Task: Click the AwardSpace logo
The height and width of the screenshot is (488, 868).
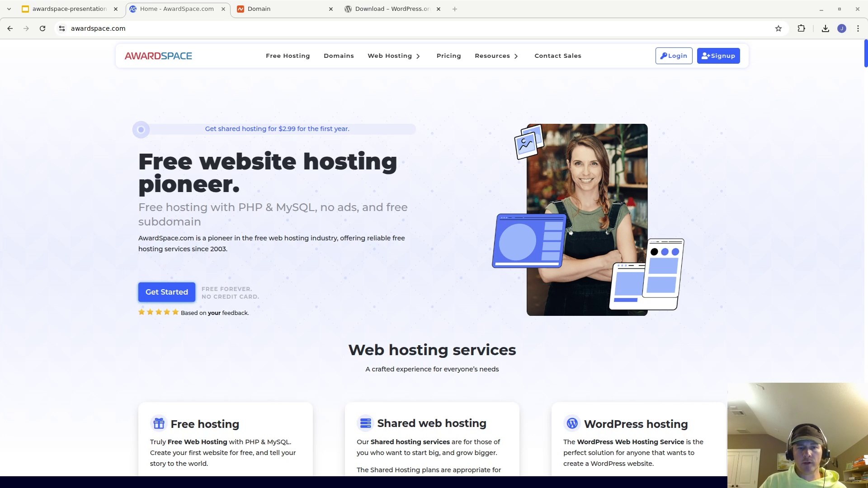Action: click(x=158, y=56)
